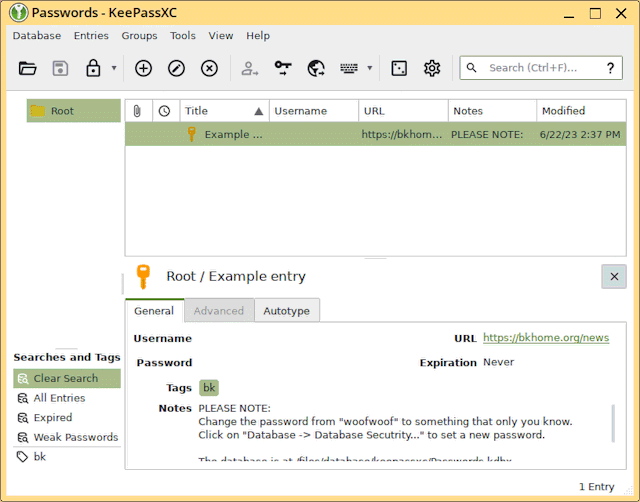The width and height of the screenshot is (640, 502).
Task: Filter by the bk tag in sidebar
Action: pos(67,457)
